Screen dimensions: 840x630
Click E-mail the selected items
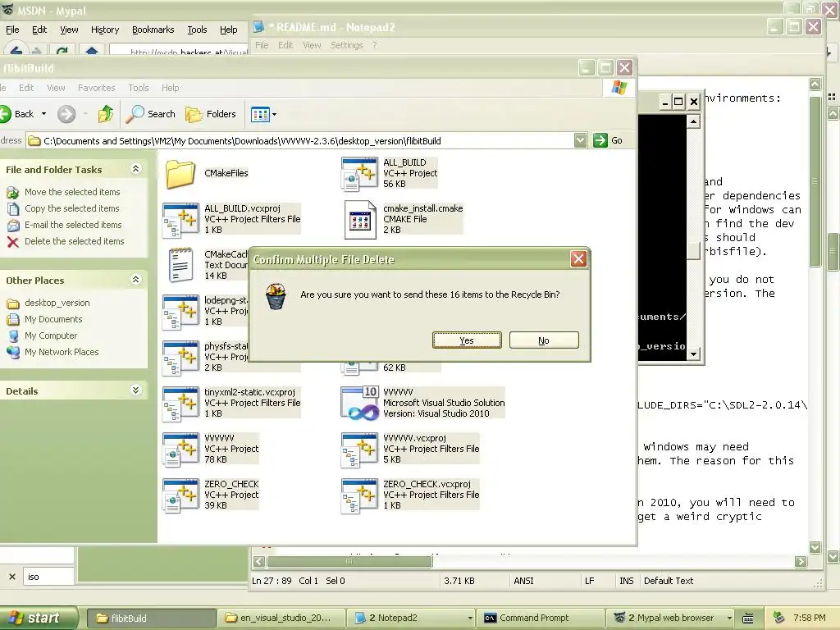73,225
